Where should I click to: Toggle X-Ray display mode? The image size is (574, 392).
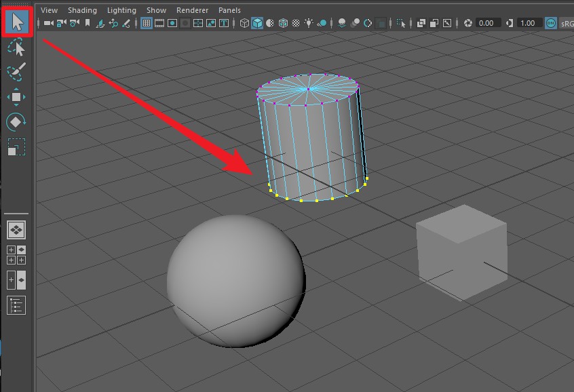pos(421,24)
